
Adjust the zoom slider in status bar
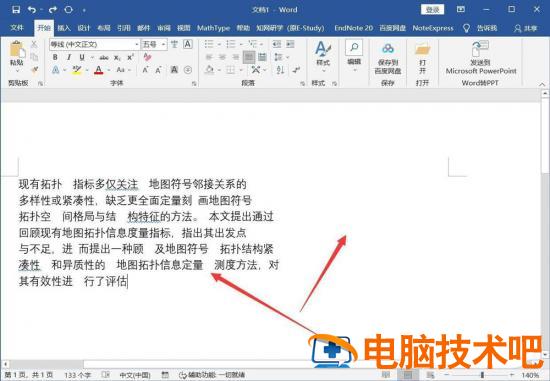(x=482, y=375)
